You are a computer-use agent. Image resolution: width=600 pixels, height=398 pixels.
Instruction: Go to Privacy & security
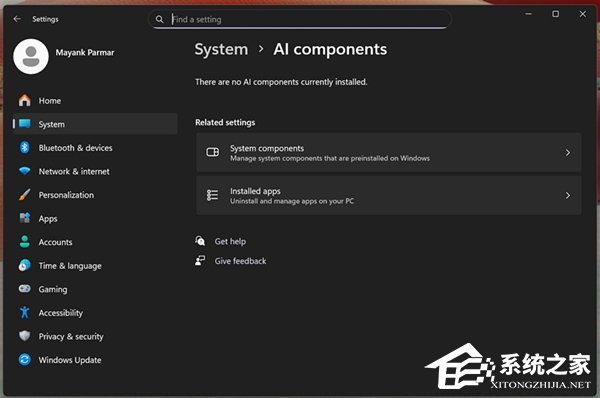coord(95,336)
